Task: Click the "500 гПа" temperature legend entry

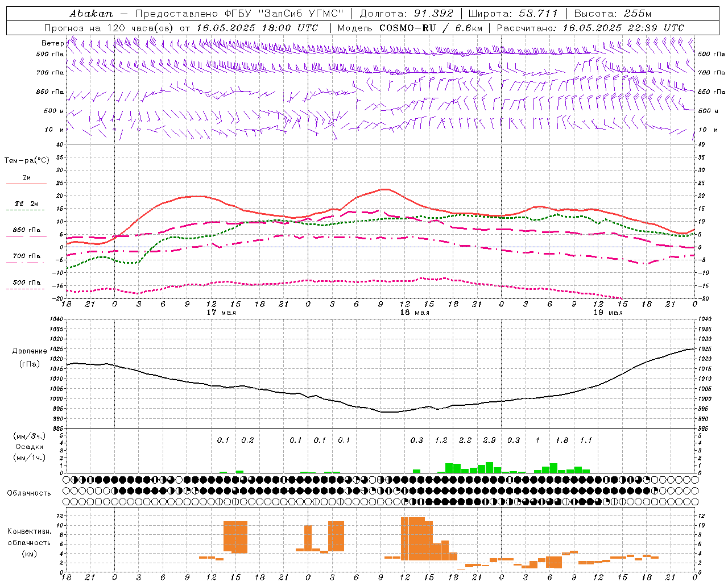Action: point(27,282)
